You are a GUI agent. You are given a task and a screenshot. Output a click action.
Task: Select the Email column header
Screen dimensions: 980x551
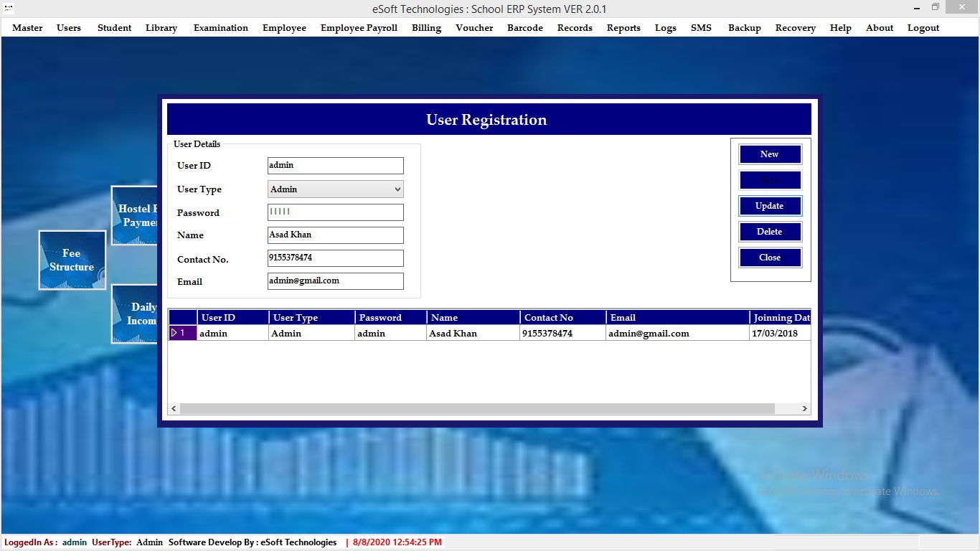(677, 317)
